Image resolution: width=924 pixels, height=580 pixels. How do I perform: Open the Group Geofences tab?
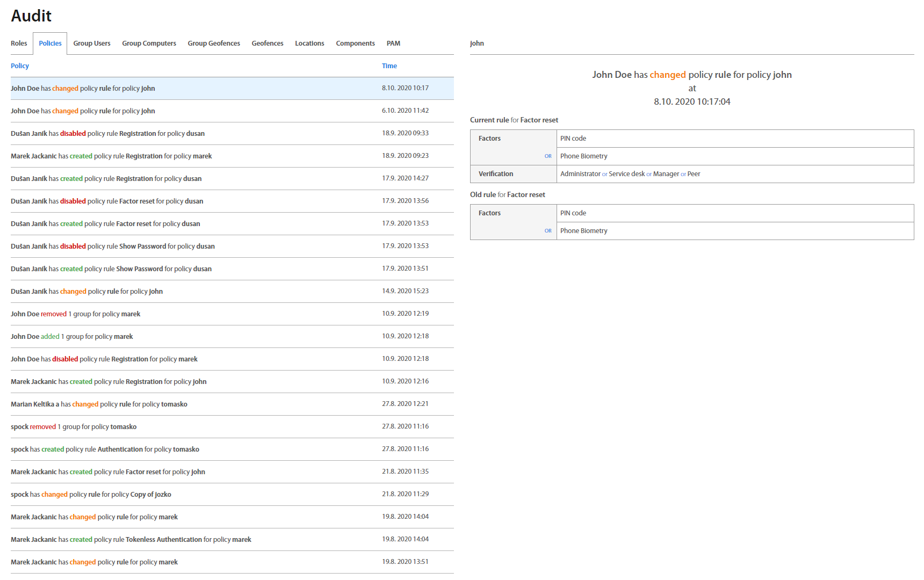click(214, 44)
